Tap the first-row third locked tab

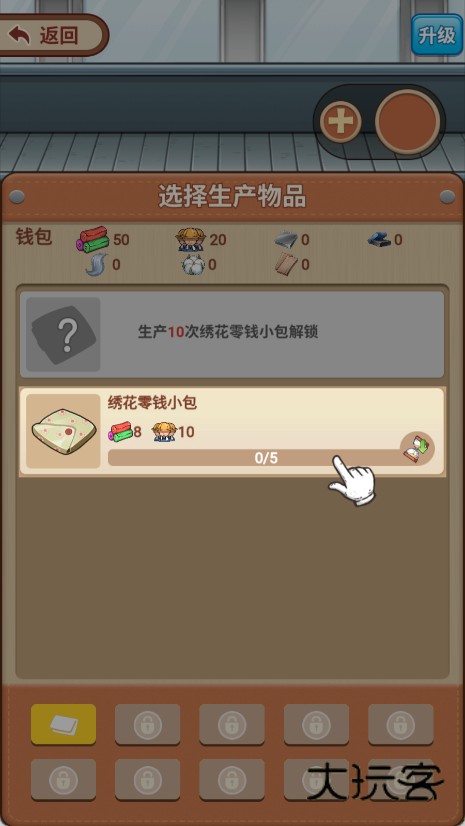pos(232,724)
